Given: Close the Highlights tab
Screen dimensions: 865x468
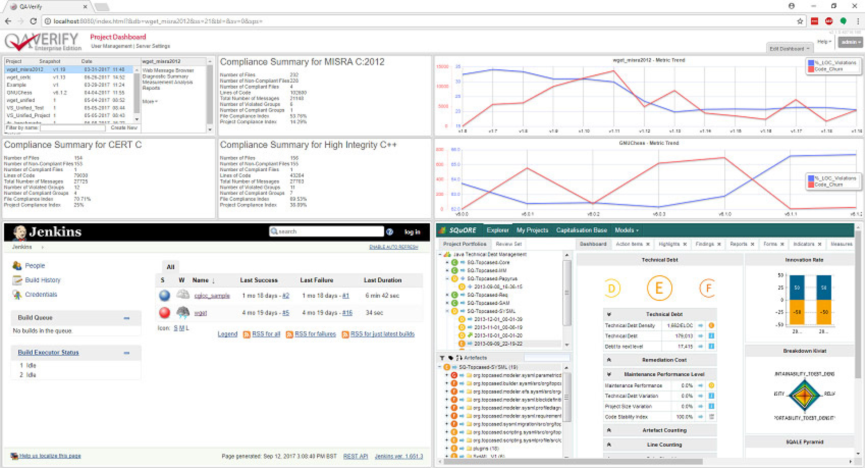Looking at the screenshot, I should (x=685, y=244).
